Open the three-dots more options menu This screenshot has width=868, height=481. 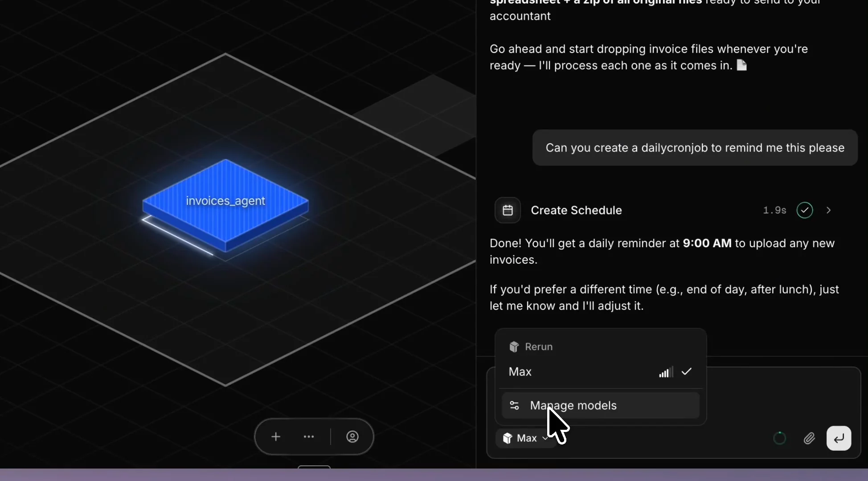309,437
